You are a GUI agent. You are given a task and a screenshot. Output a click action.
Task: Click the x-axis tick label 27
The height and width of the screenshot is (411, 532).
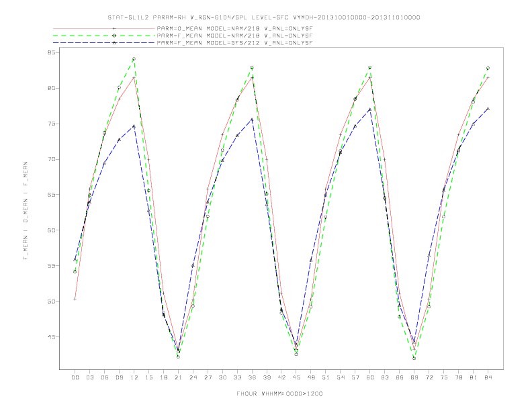208,377
